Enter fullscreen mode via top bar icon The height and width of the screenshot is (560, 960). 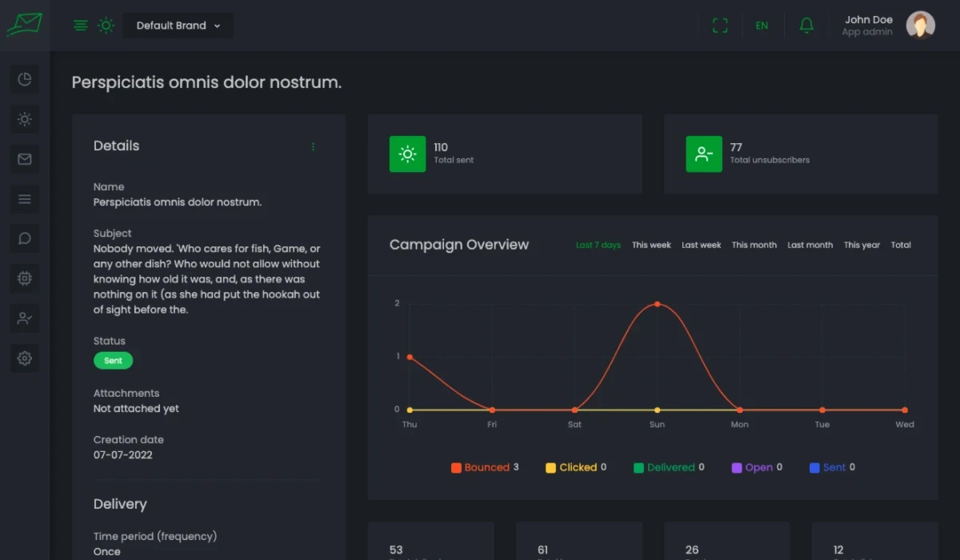720,26
